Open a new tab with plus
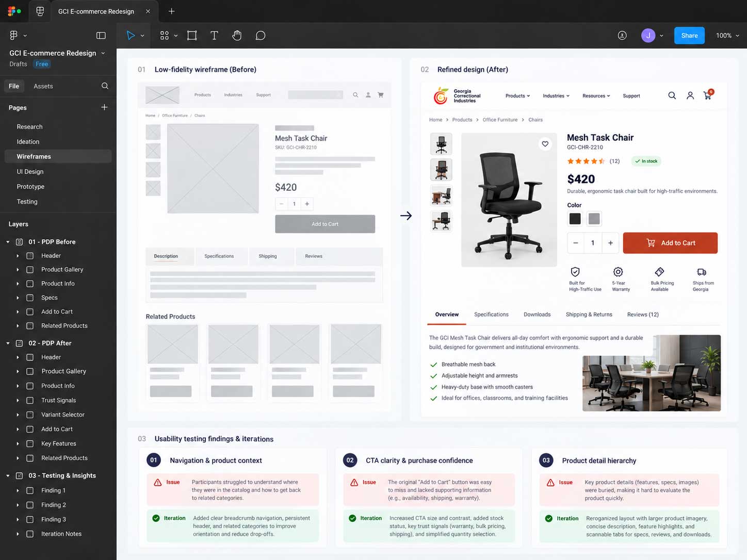Image resolution: width=747 pixels, height=560 pixels. 172,11
